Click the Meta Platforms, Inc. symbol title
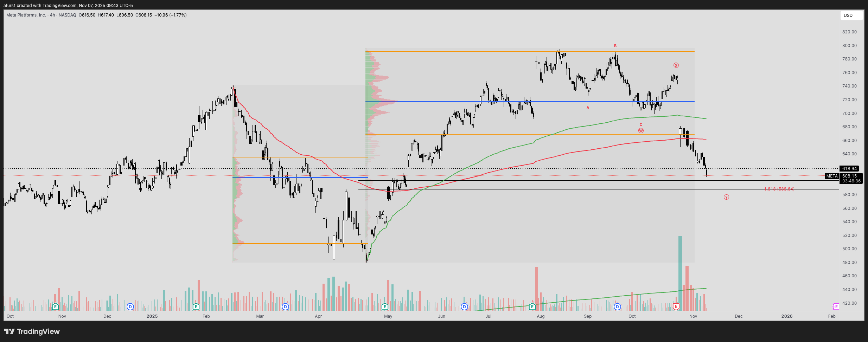This screenshot has width=868, height=342. tap(26, 15)
